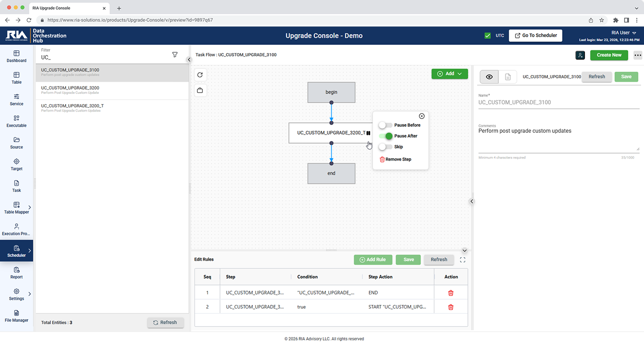Open Report in the sidebar
This screenshot has height=346, width=644.
(17, 273)
